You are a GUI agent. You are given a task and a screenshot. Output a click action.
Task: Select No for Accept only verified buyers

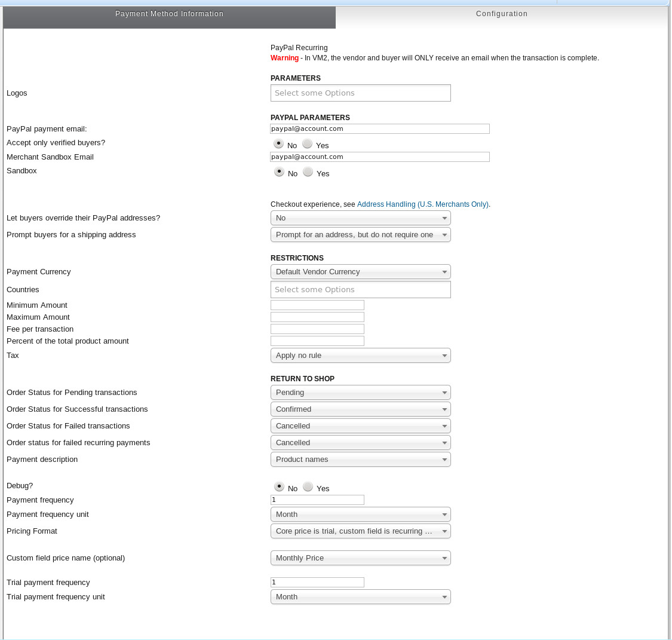pyautogui.click(x=278, y=143)
